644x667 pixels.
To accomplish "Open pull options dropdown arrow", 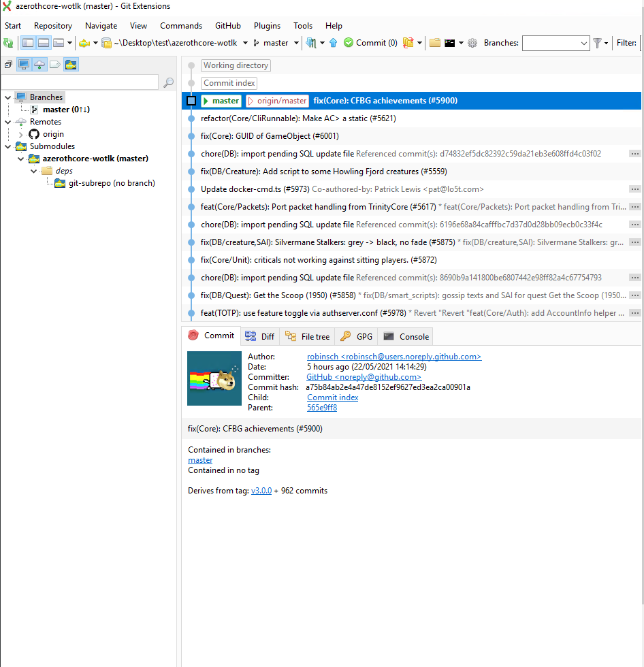I will (x=322, y=42).
